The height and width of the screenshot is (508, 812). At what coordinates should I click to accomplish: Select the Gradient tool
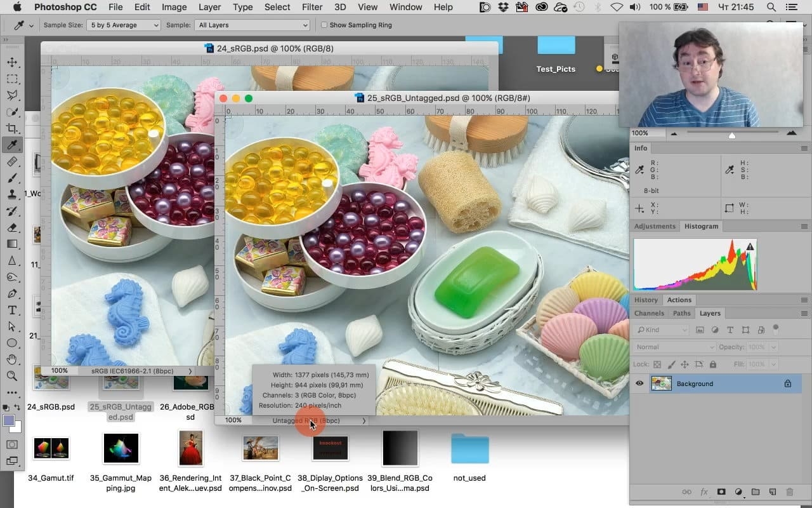click(12, 244)
